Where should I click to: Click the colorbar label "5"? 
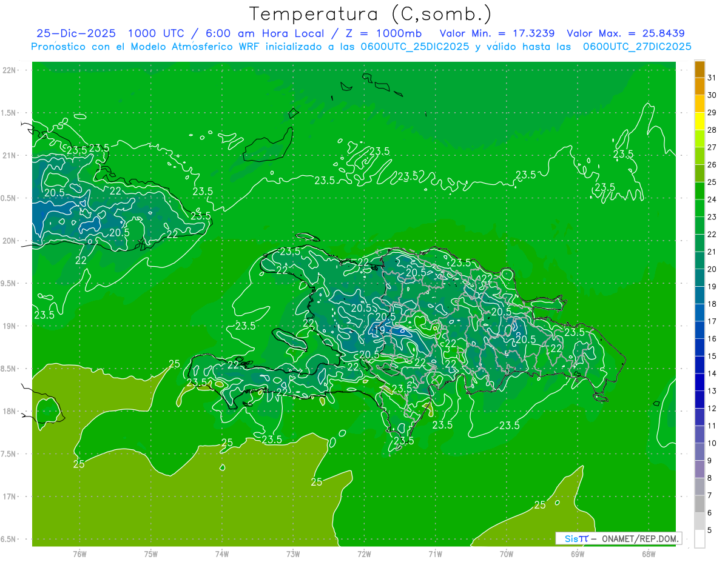click(710, 530)
